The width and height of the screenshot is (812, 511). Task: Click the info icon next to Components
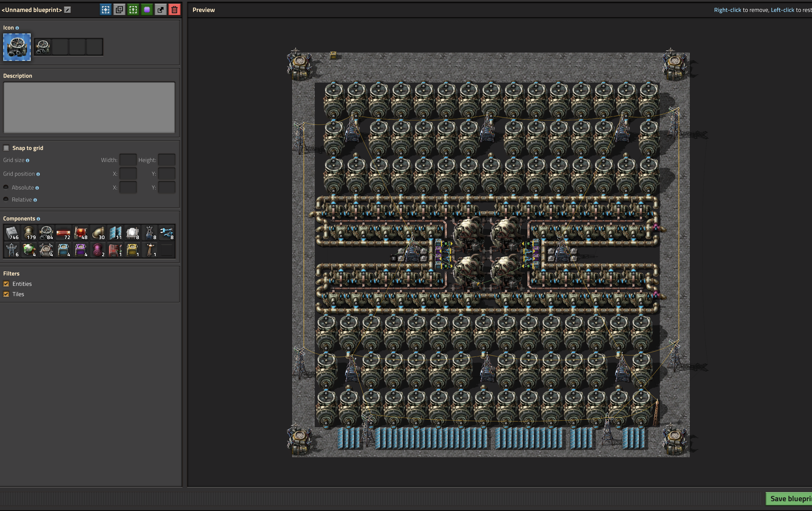pyautogui.click(x=38, y=219)
